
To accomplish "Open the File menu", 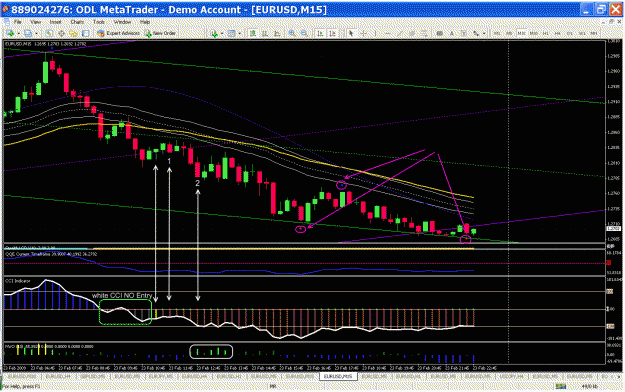I will pyautogui.click(x=18, y=22).
